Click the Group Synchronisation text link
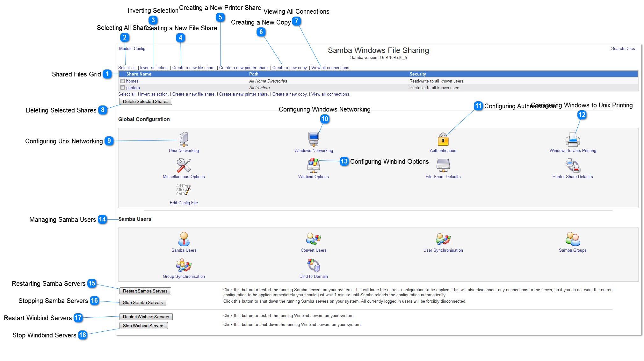Screen dimensions: 644x361 click(184, 277)
